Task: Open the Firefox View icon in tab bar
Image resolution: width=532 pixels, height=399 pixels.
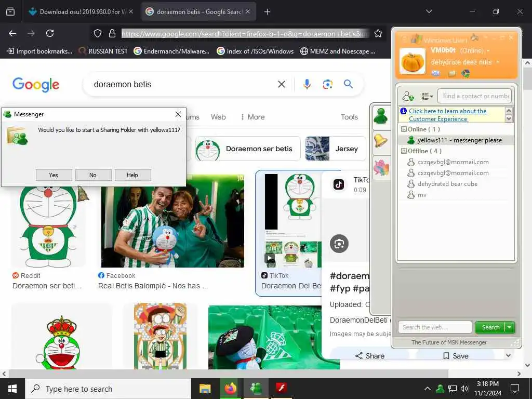Action: point(10,12)
